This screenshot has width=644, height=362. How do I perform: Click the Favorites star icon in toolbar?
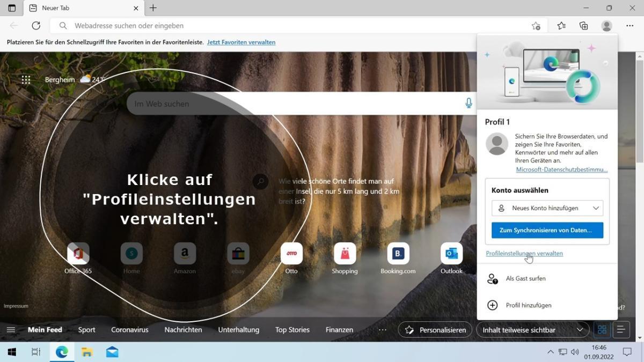pos(561,26)
